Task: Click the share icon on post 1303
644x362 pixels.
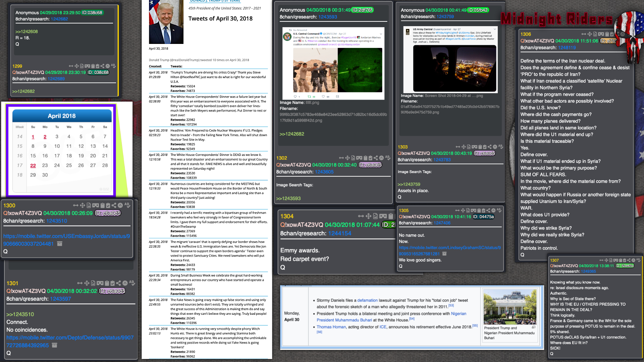Action: pos(490,147)
